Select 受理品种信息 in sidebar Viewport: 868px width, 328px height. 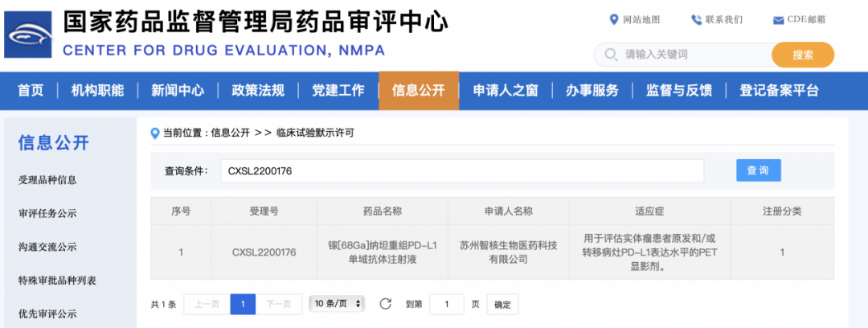[x=47, y=180]
